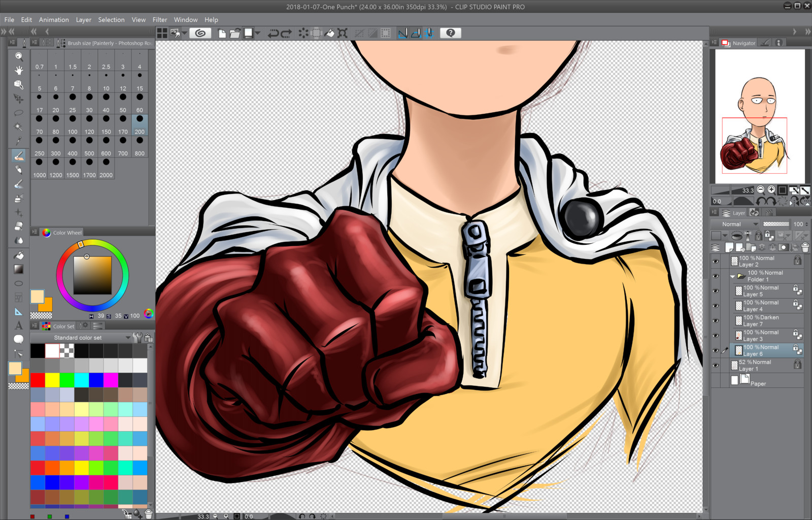Create a new canvas from the toolbar
812x520 pixels.
coord(222,33)
